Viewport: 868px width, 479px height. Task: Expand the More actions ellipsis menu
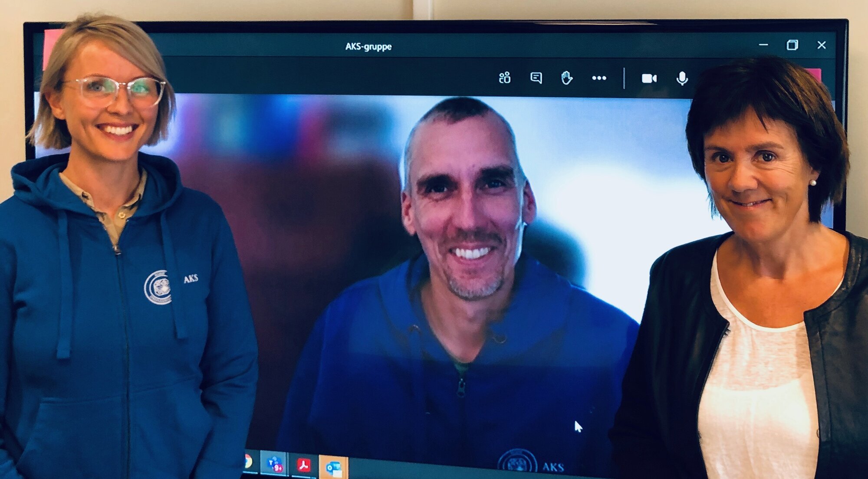(x=599, y=78)
